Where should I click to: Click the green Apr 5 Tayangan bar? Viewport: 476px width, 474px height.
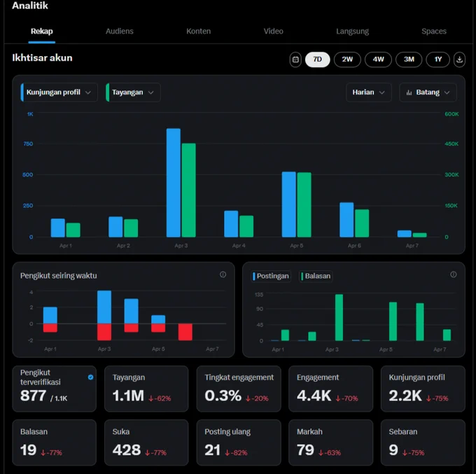pos(304,204)
